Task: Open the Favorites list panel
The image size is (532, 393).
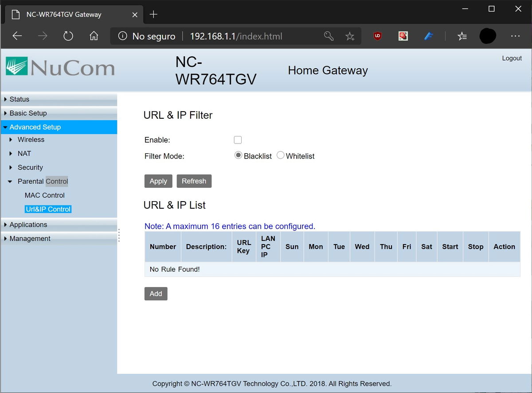Action: 462,36
